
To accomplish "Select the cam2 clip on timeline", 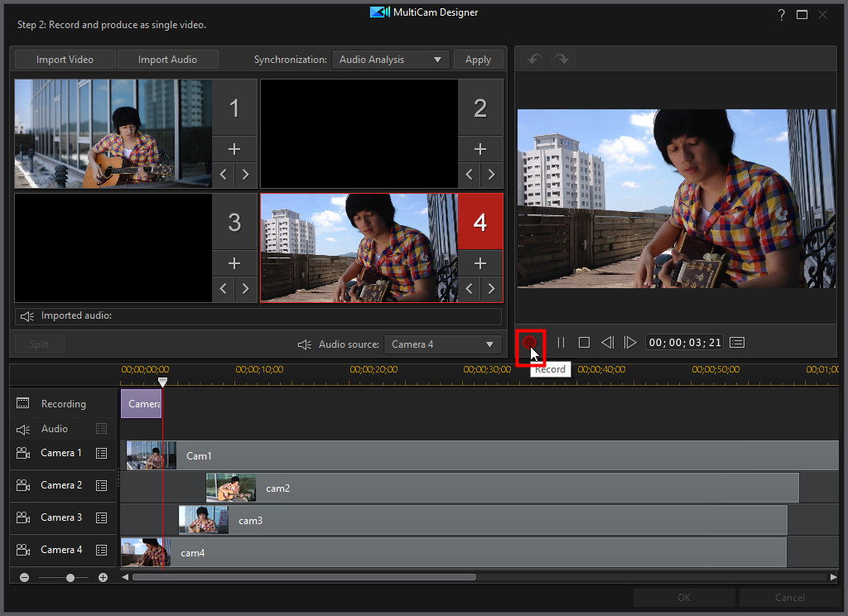I will (503, 488).
